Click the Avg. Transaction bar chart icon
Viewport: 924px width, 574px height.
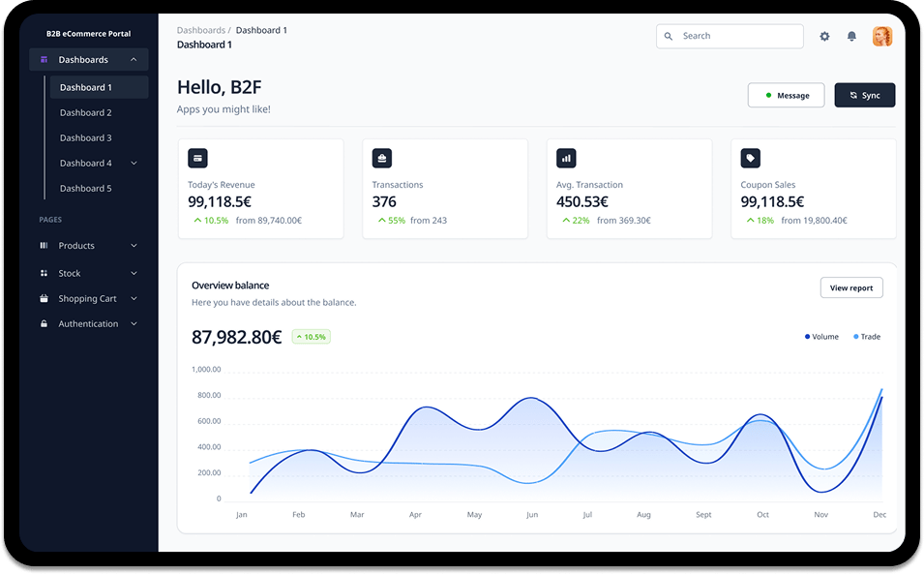(566, 158)
